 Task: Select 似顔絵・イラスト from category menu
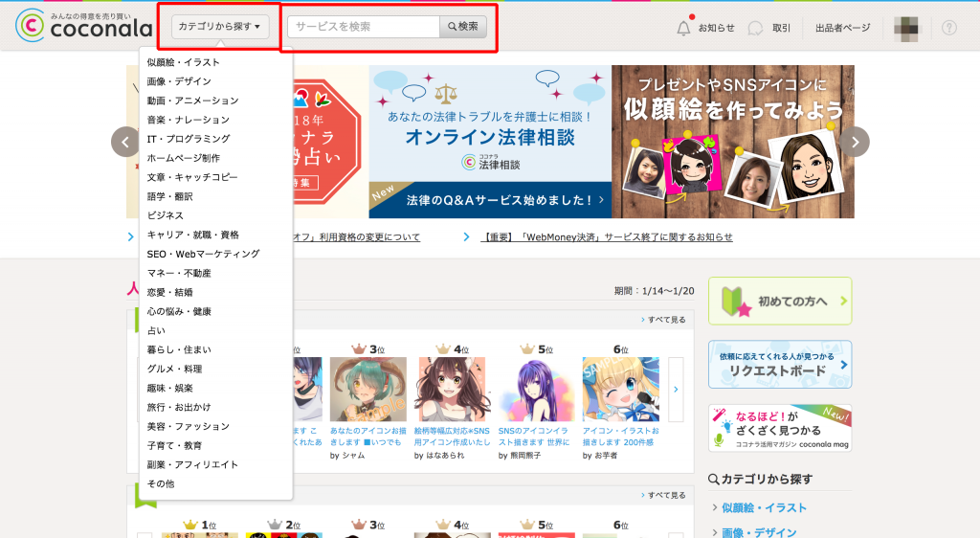183,62
